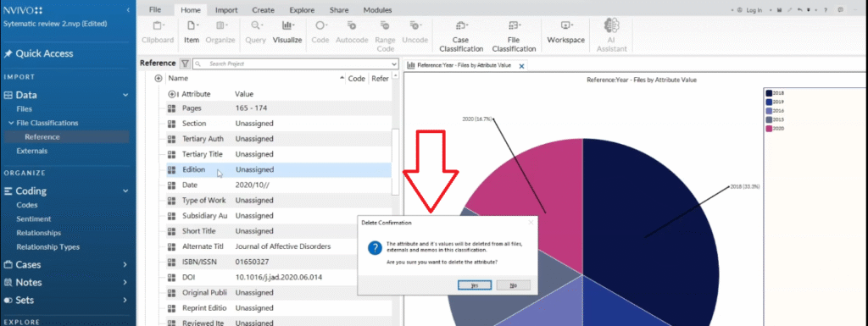Click the attribute icon for Section row
868x326 pixels.
[x=171, y=124]
